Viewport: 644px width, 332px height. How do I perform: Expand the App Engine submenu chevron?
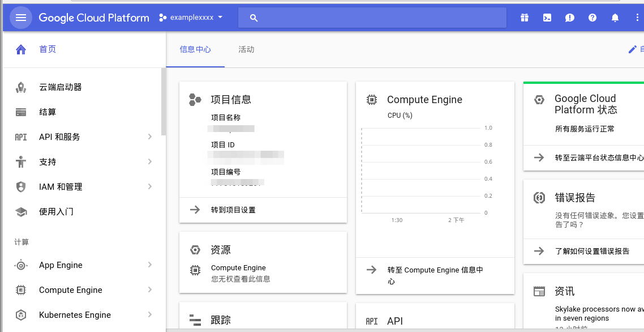(x=150, y=265)
